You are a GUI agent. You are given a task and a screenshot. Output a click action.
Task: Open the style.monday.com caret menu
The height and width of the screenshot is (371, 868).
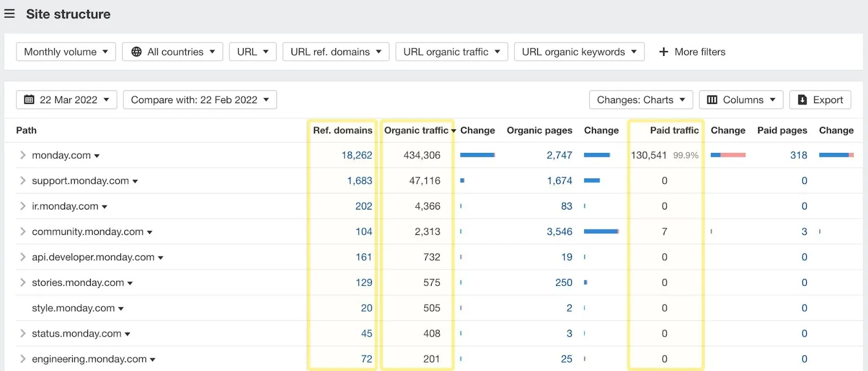121,309
